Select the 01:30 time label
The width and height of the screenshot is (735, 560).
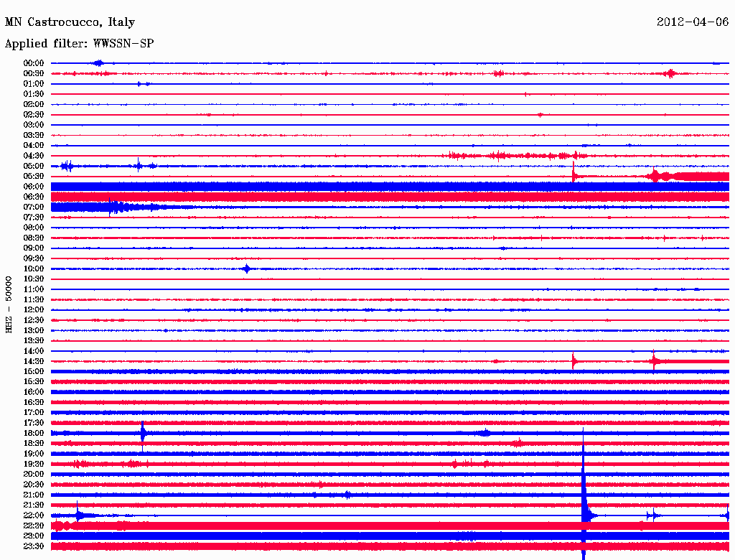tap(34, 94)
